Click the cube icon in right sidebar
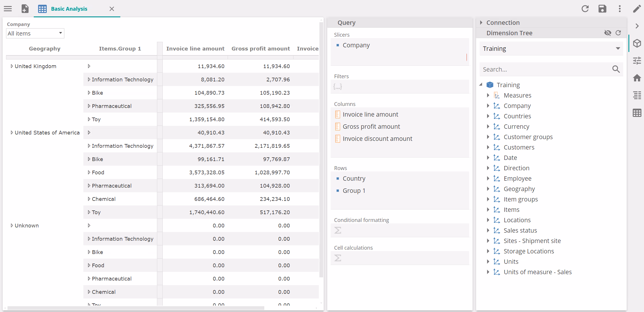Image resolution: width=644 pixels, height=312 pixels. tap(637, 43)
